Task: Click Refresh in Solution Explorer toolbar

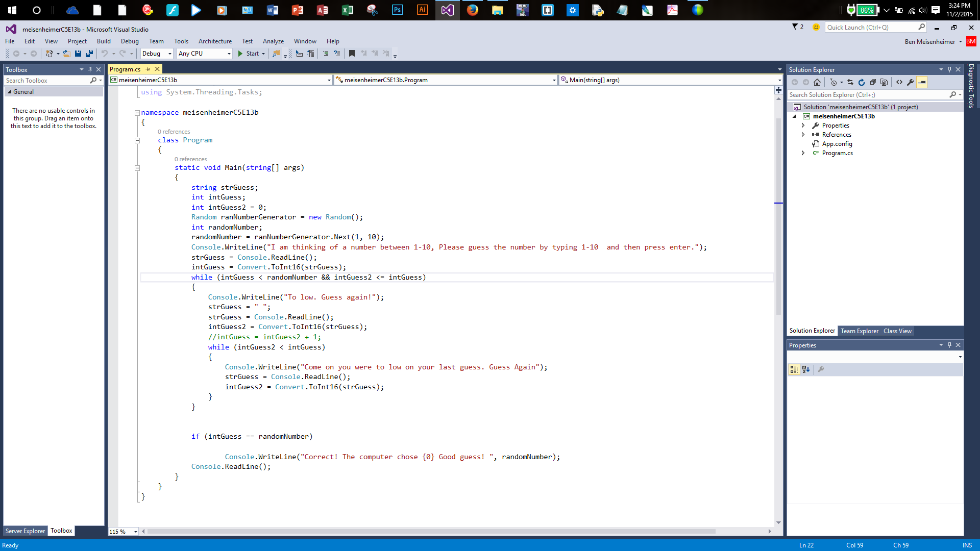Action: pos(862,82)
